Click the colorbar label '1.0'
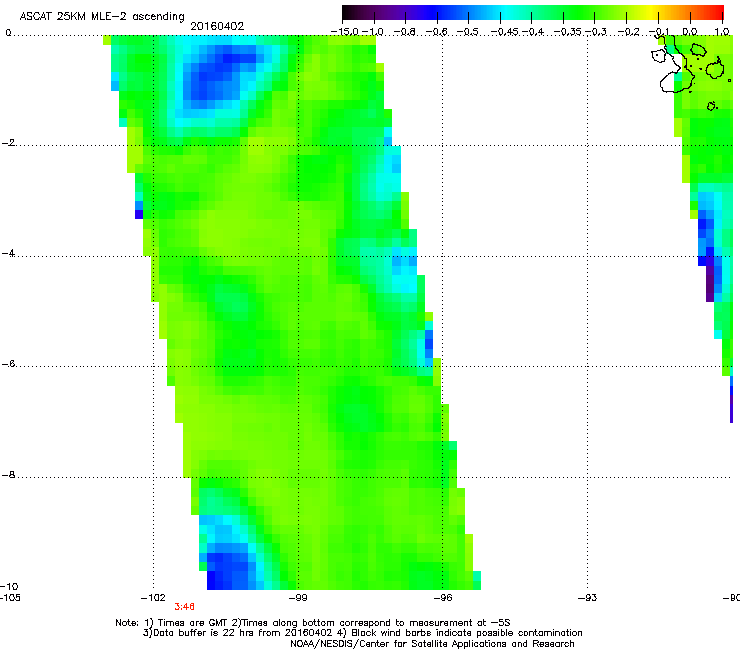 click(x=722, y=32)
